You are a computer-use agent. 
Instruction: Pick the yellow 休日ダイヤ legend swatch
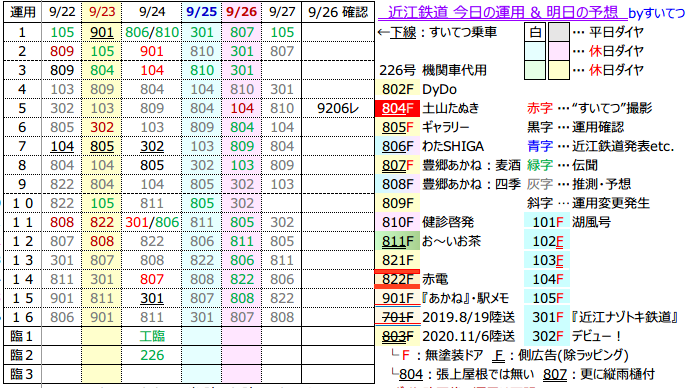[x=558, y=70]
